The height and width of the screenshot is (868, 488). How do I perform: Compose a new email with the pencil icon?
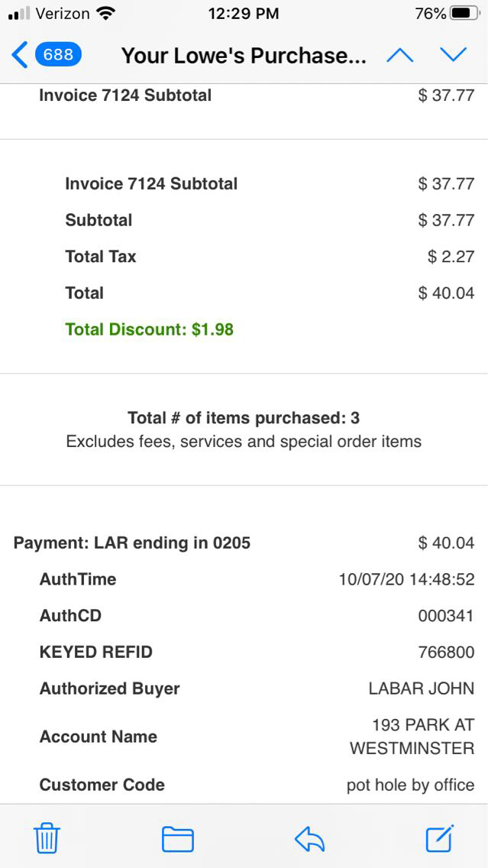441,838
